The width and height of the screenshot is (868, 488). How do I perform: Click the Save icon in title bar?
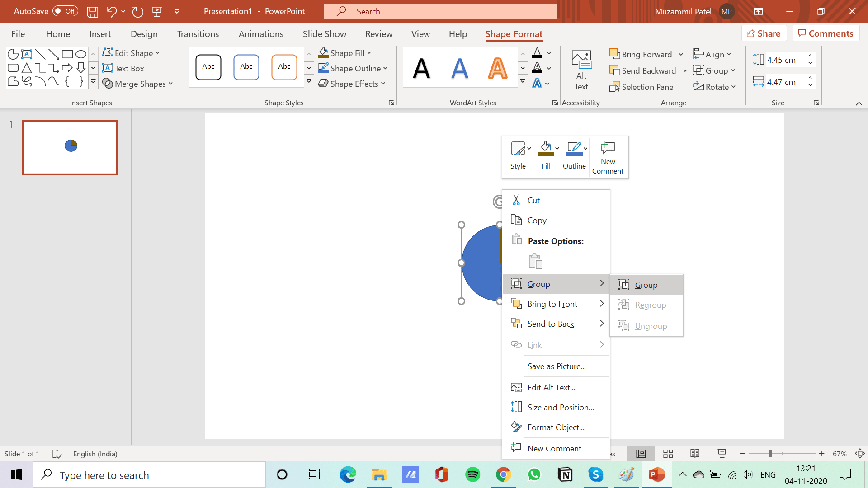93,12
